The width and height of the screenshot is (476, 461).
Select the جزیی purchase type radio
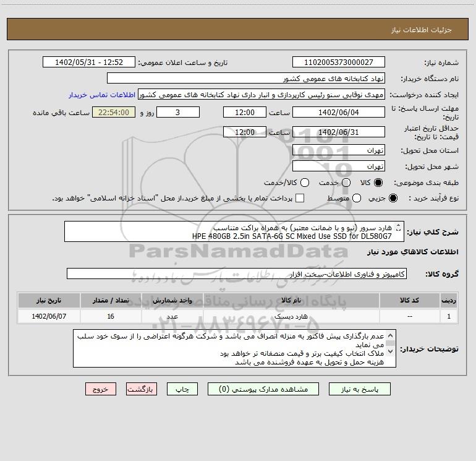[393, 198]
